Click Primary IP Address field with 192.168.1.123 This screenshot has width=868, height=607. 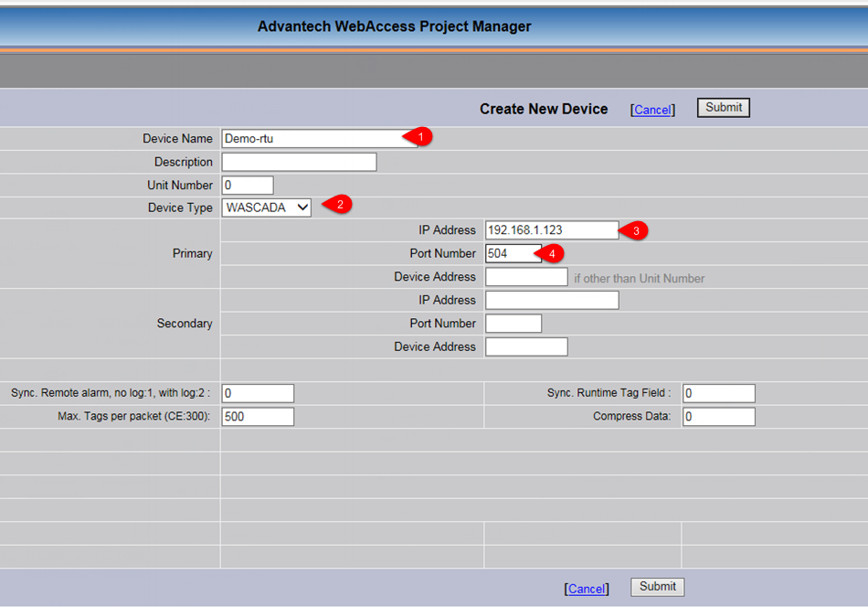click(x=551, y=230)
